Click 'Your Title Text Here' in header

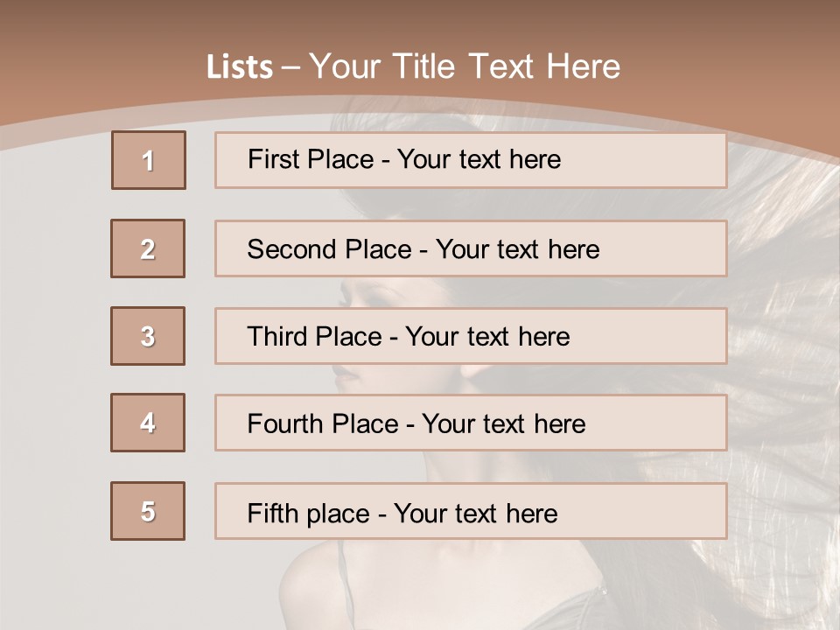[465, 66]
